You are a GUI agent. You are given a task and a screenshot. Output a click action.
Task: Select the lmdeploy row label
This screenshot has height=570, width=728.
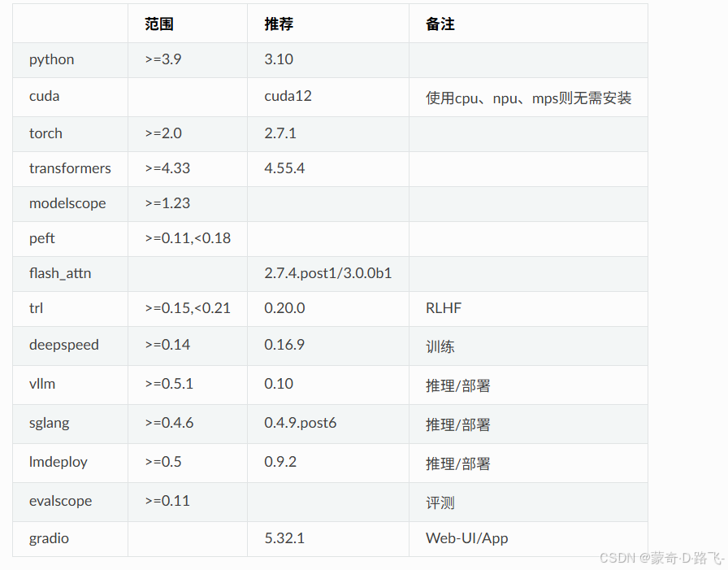tap(58, 462)
